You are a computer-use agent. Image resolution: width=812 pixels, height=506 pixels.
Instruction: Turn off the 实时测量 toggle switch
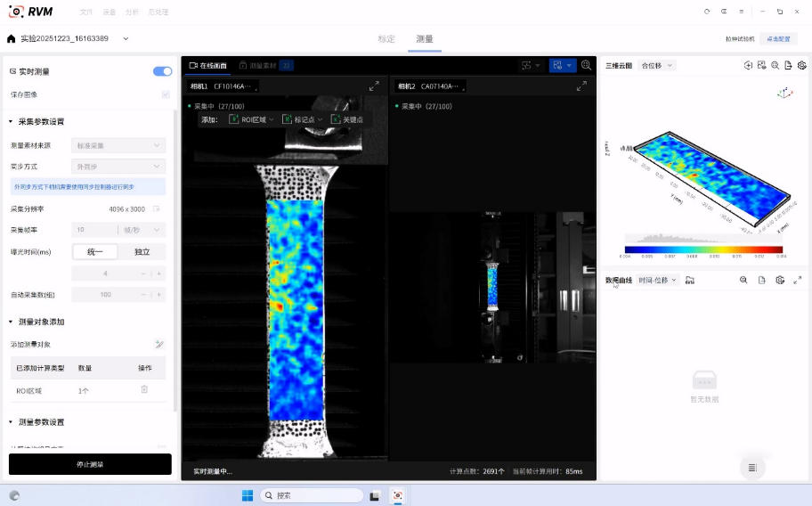[162, 71]
